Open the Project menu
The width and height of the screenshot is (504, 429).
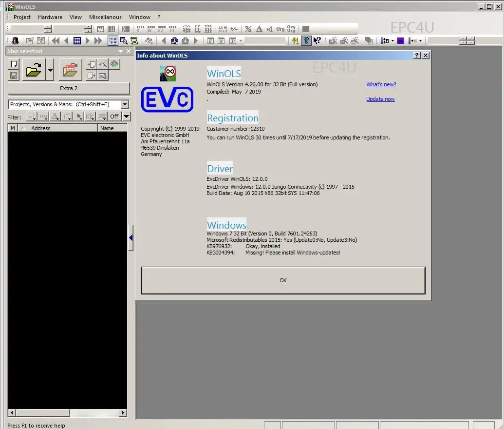(22, 17)
